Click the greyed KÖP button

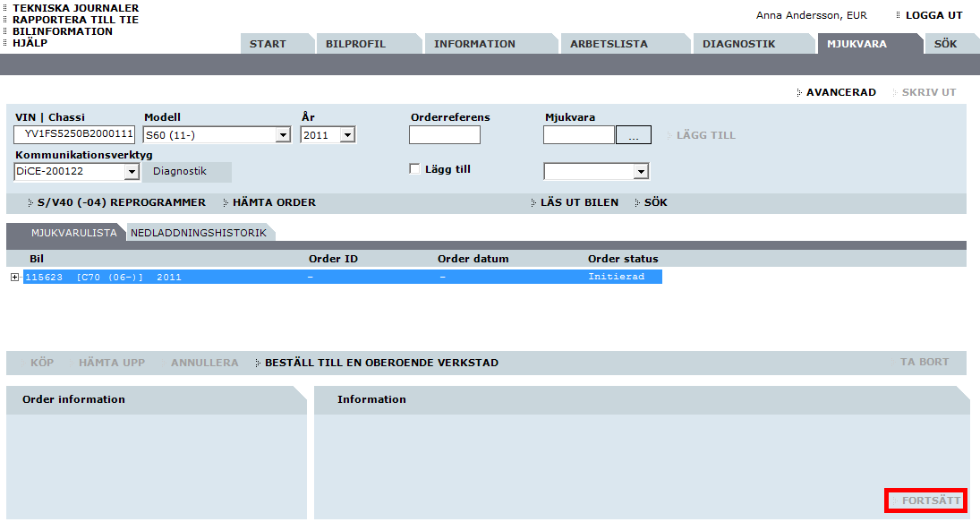click(x=42, y=363)
